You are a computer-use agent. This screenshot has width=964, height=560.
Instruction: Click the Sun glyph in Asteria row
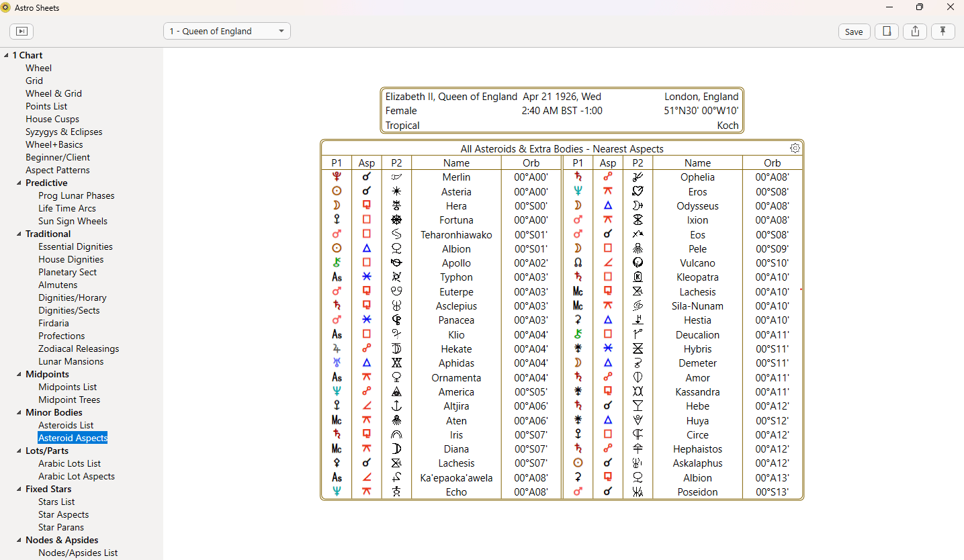[337, 191]
